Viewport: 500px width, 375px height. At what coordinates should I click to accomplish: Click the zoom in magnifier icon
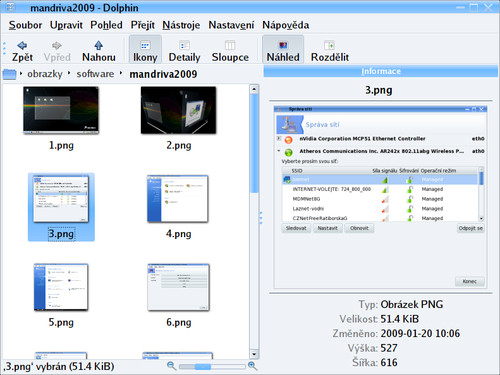(253, 366)
